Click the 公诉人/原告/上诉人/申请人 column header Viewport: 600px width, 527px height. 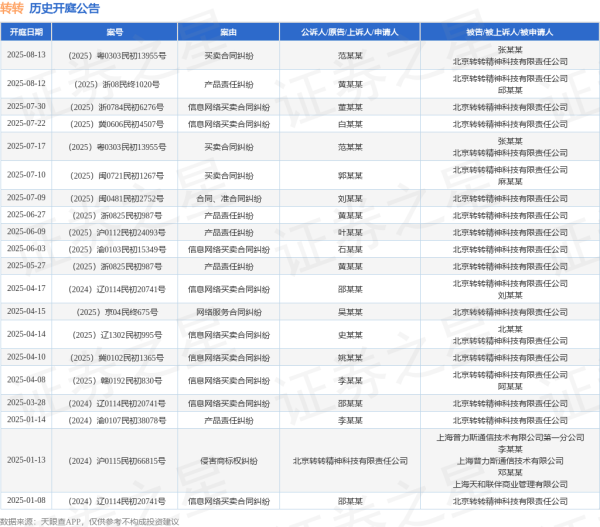click(x=350, y=32)
